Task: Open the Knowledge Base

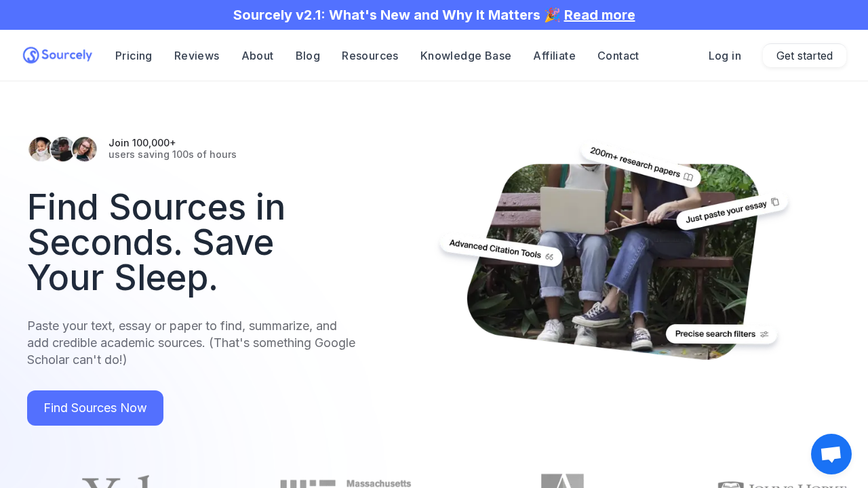Action: tap(466, 56)
